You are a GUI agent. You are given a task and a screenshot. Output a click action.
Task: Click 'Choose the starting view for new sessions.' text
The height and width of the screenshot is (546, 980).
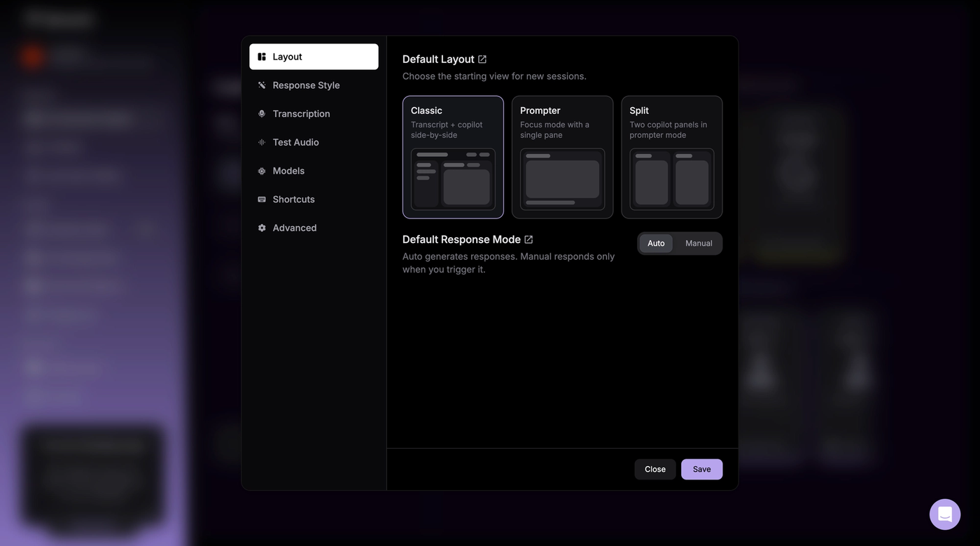[494, 76]
